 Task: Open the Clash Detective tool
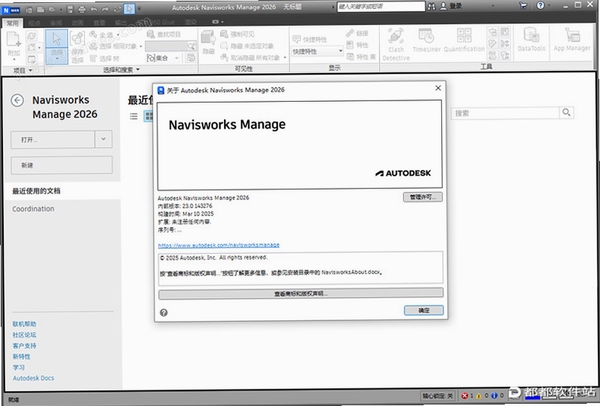pyautogui.click(x=396, y=44)
